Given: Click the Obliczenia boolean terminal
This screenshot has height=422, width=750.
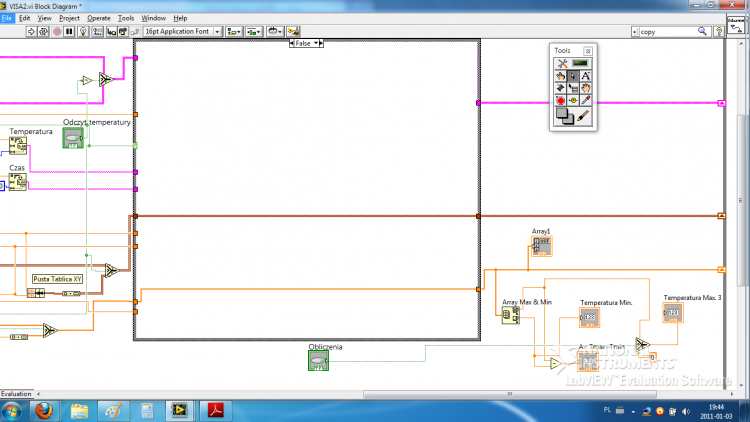Looking at the screenshot, I should click(318, 361).
